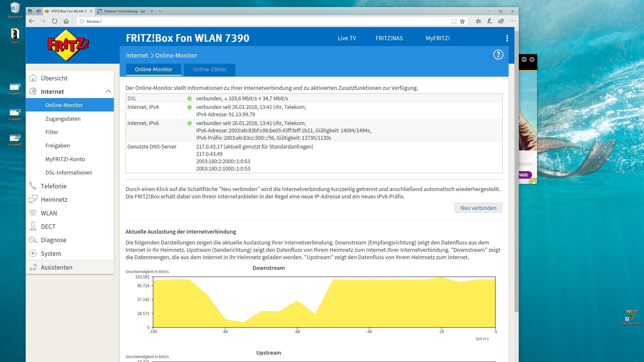Collapse the Internet menu chevron
This screenshot has height=362, width=644.
(x=108, y=91)
